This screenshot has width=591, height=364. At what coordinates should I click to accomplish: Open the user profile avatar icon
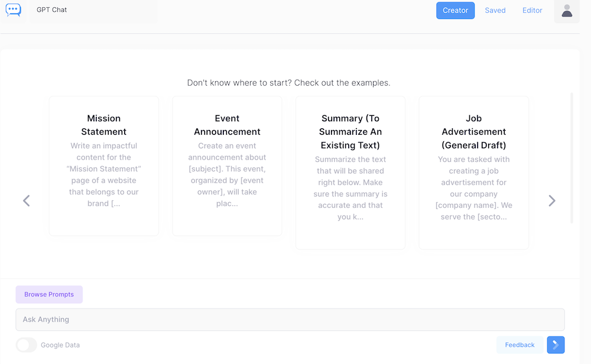click(566, 11)
